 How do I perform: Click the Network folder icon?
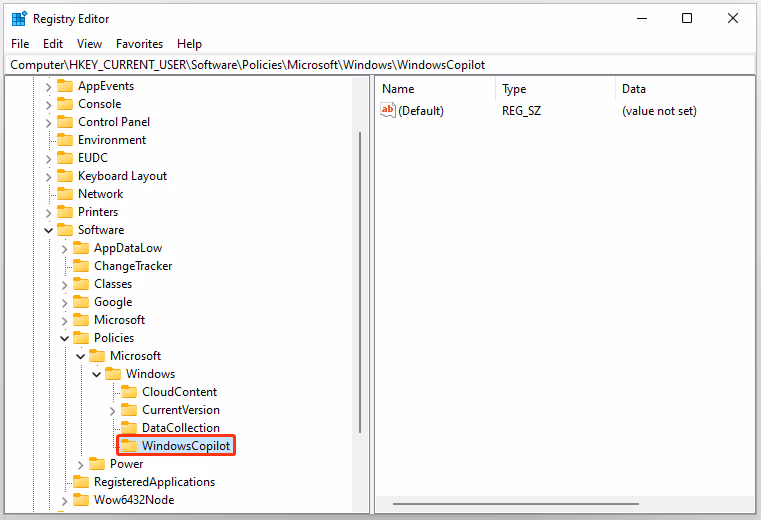65,194
